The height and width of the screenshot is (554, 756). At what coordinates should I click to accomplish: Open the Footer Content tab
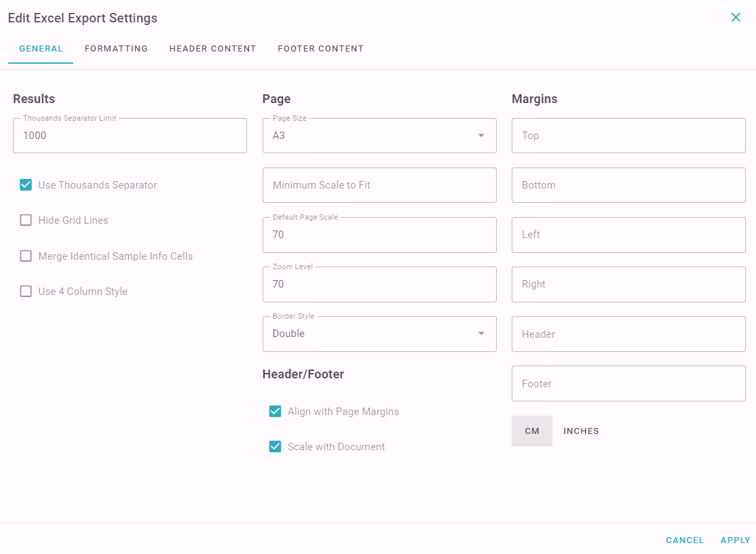pos(320,49)
